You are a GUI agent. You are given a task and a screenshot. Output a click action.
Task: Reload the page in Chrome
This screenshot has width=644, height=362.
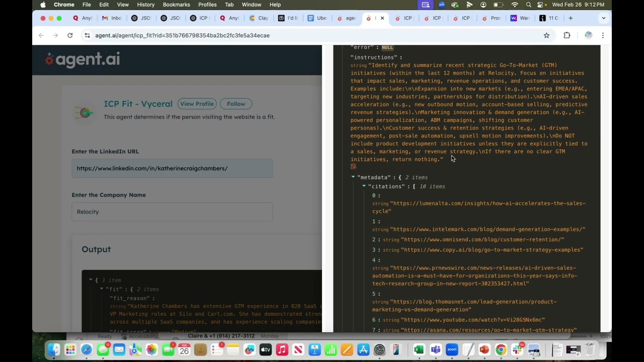tap(70, 35)
